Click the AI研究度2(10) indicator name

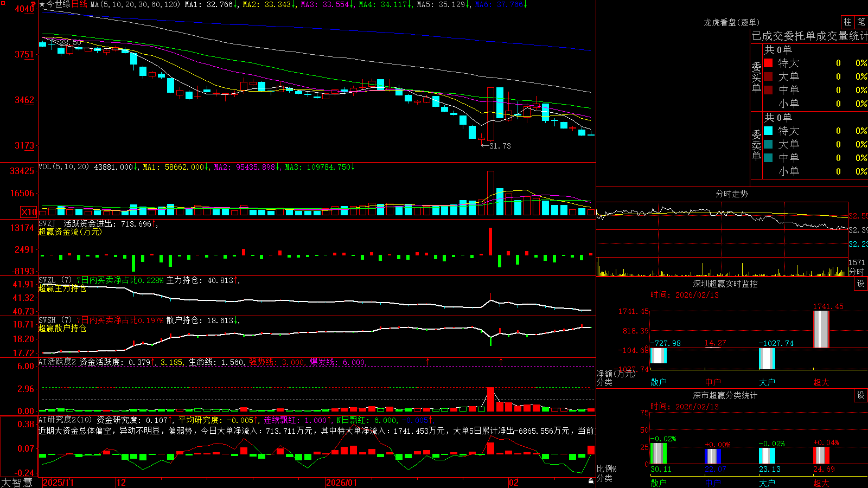click(x=65, y=420)
